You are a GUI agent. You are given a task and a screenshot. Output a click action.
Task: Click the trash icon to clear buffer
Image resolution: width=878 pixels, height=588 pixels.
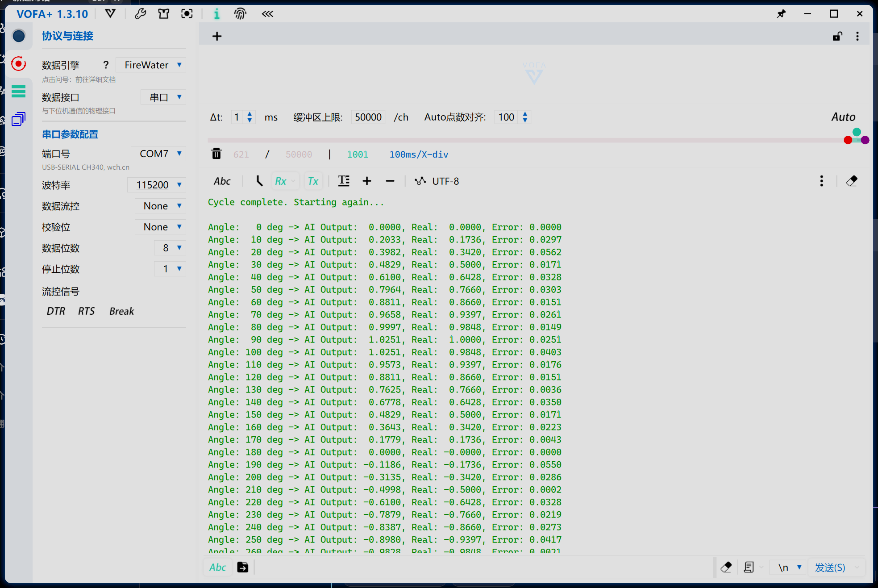pos(216,154)
